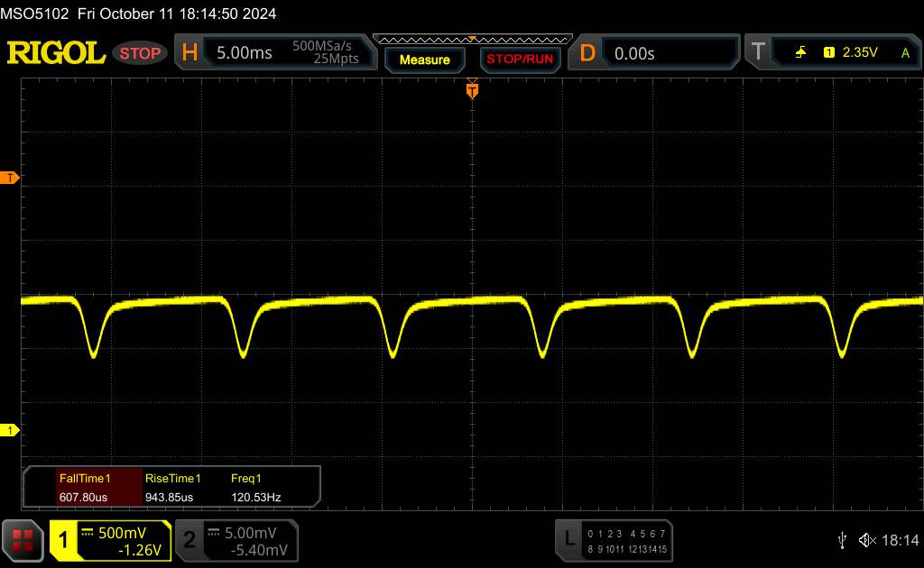Screen dimensions: 924x568
Task: Enable channel 2 at 5.00mV
Action: point(235,540)
